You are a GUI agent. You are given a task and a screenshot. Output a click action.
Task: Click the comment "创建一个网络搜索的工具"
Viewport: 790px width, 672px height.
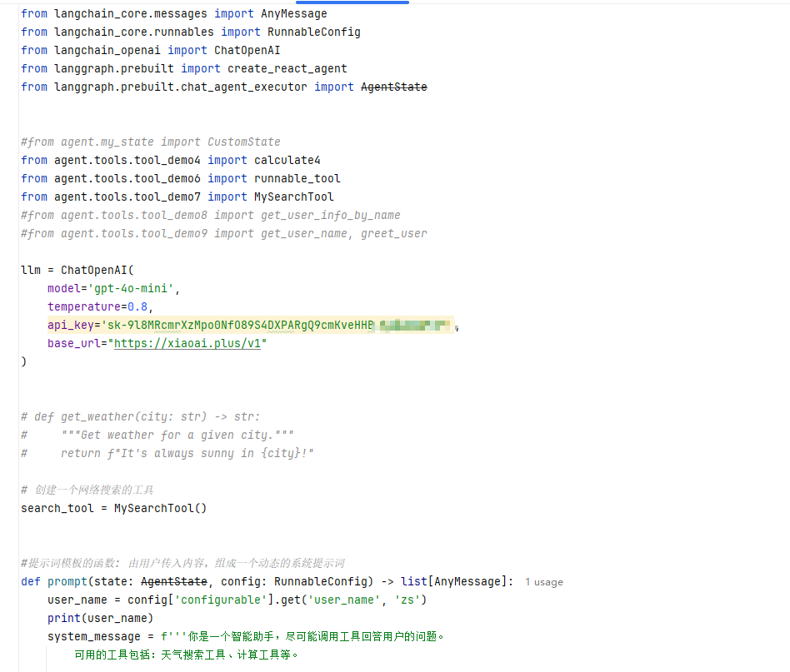(87, 490)
